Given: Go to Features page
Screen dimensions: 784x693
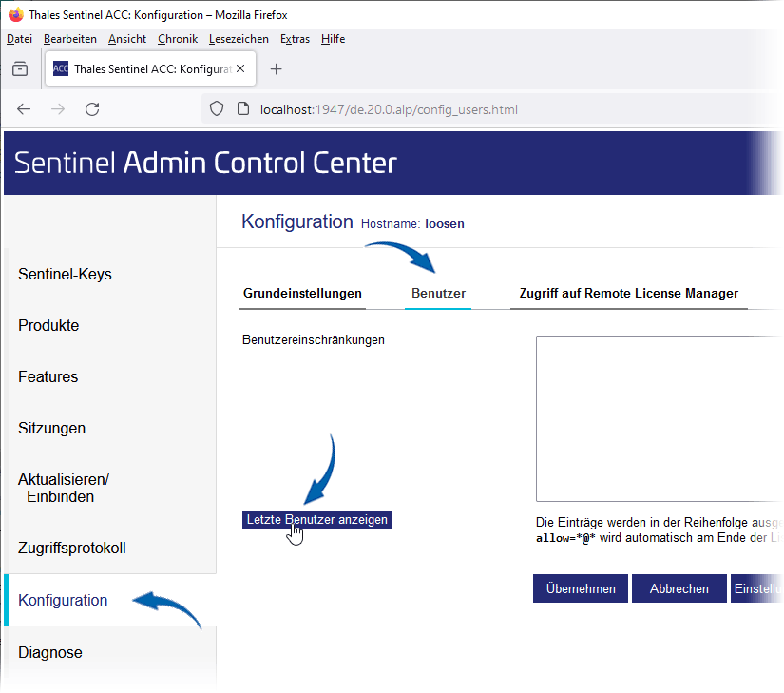Looking at the screenshot, I should (48, 376).
